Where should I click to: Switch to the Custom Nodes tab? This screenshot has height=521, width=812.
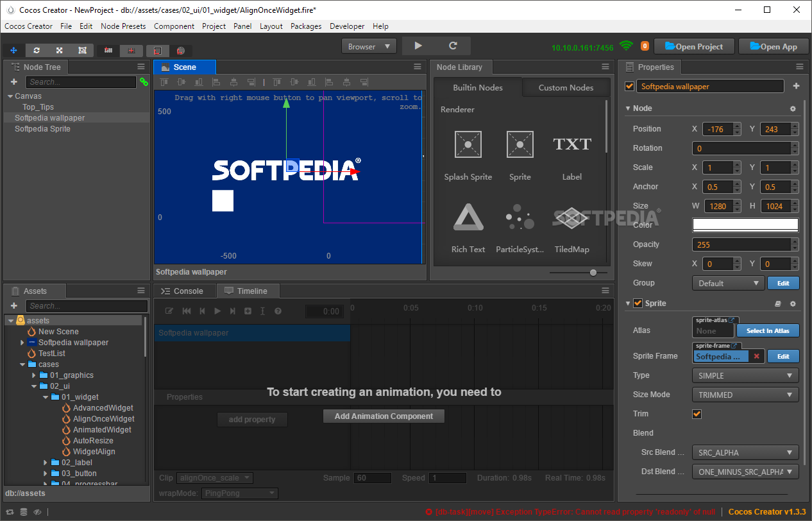(x=566, y=88)
